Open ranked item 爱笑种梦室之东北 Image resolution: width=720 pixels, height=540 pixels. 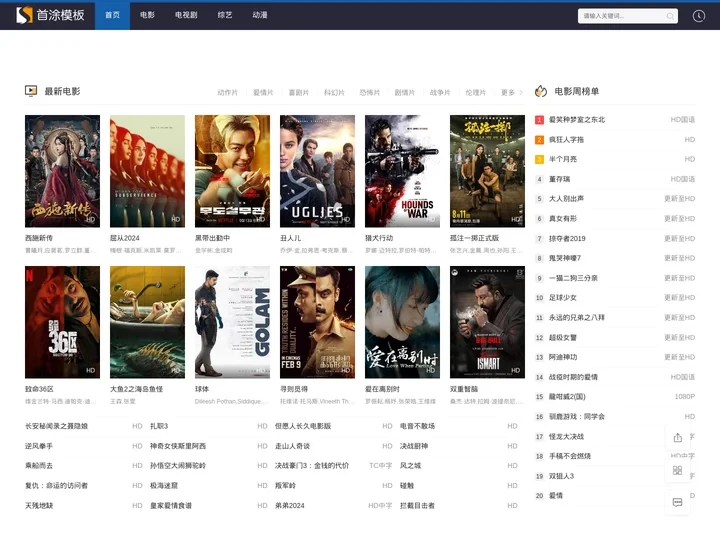pos(577,120)
